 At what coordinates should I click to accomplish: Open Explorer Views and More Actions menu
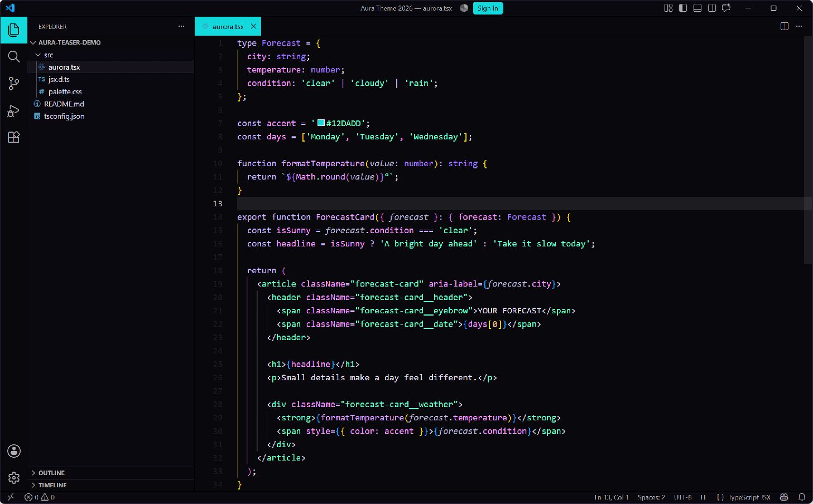click(181, 26)
